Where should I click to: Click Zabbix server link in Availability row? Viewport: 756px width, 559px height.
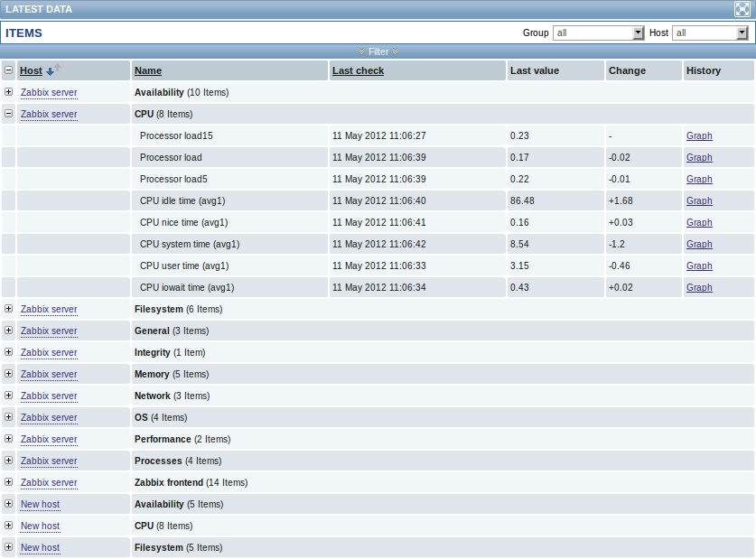(x=49, y=92)
